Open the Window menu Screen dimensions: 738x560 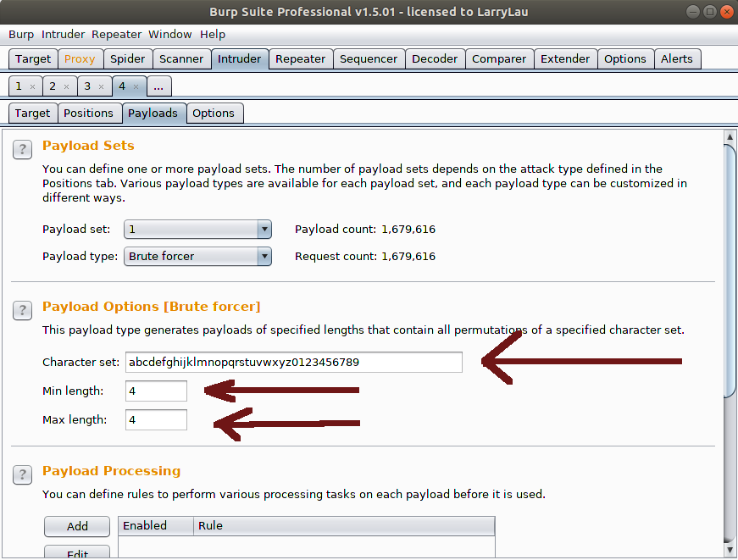coord(170,35)
